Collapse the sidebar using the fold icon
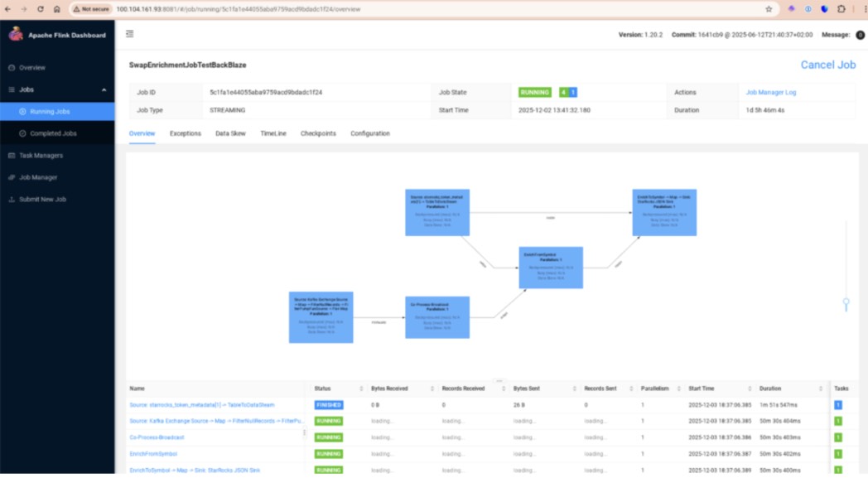The image size is (868, 478). 129,34
